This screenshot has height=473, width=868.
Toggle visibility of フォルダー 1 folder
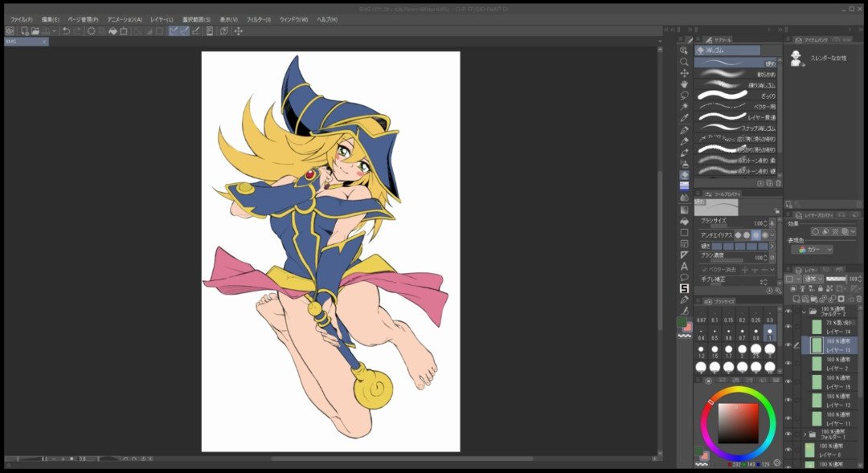point(788,434)
